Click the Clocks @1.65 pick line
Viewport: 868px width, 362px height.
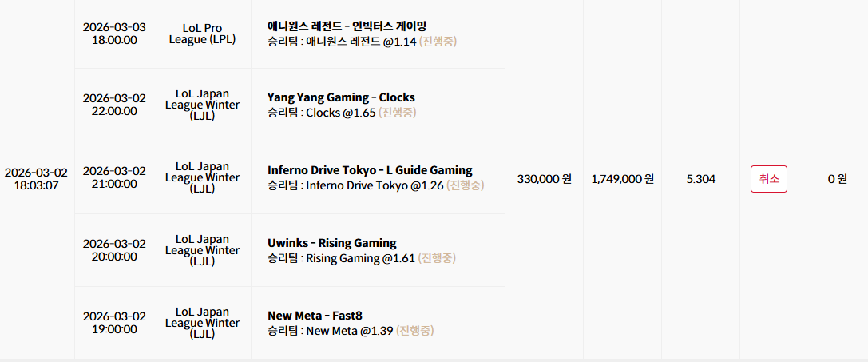[342, 113]
